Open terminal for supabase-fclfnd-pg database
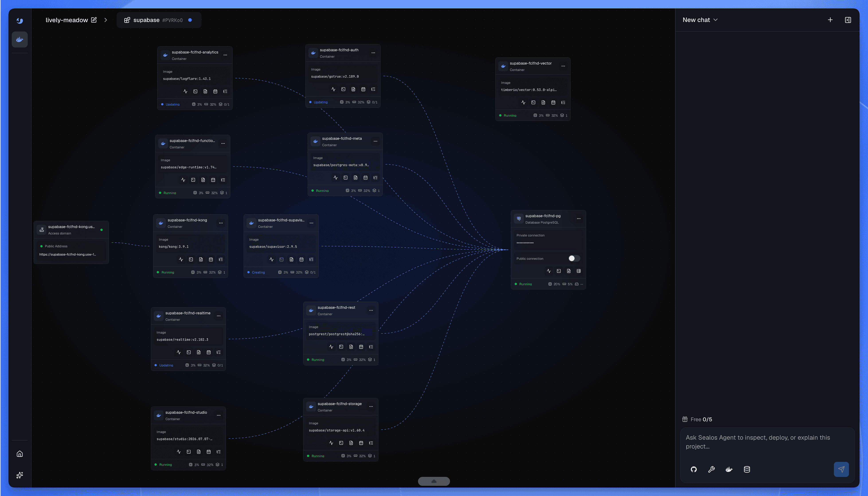This screenshot has width=868, height=496. (x=559, y=271)
